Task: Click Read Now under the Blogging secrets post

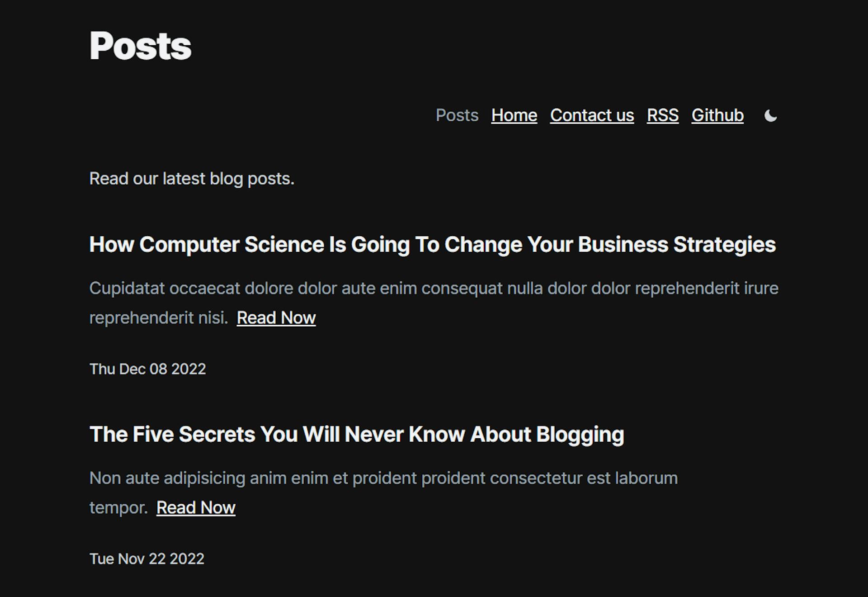Action: click(x=195, y=507)
